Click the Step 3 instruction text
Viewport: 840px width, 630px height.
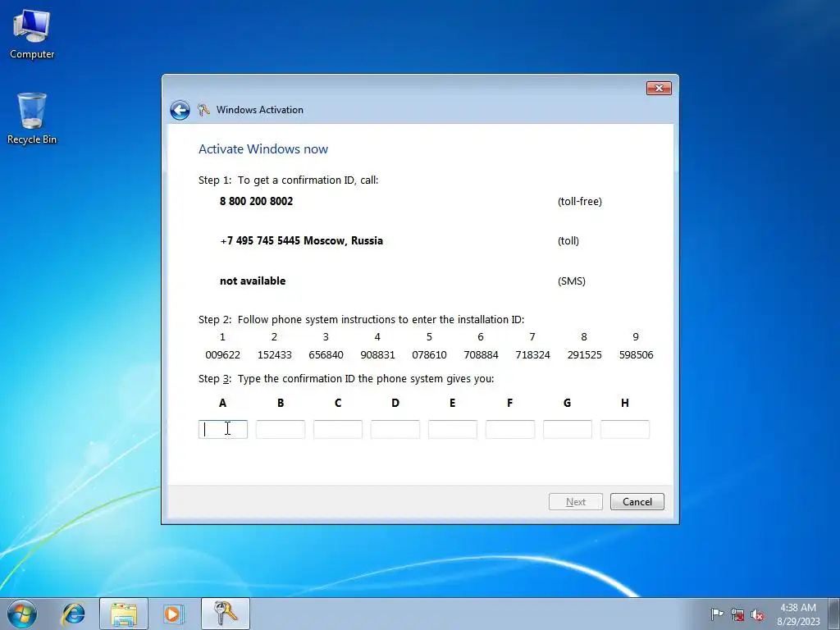coord(346,379)
